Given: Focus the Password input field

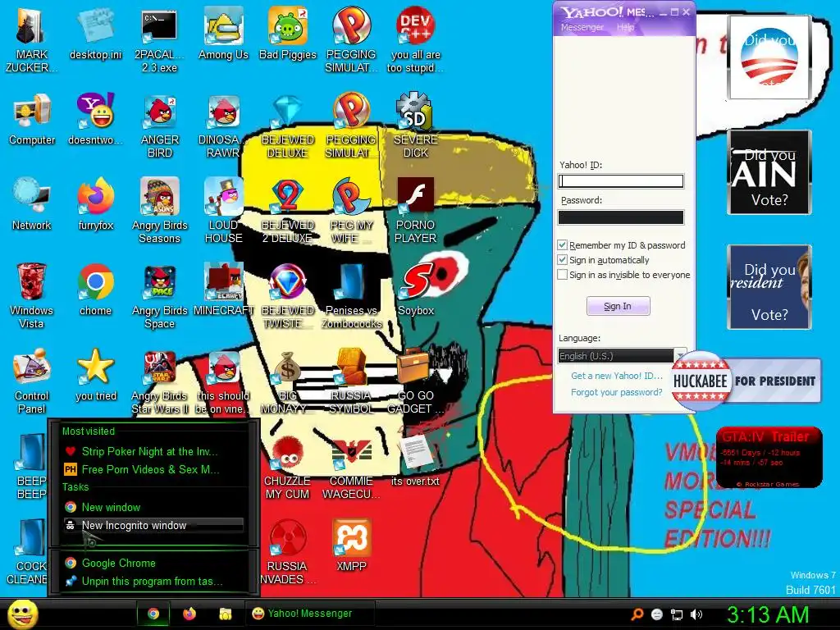Looking at the screenshot, I should coord(621,217).
